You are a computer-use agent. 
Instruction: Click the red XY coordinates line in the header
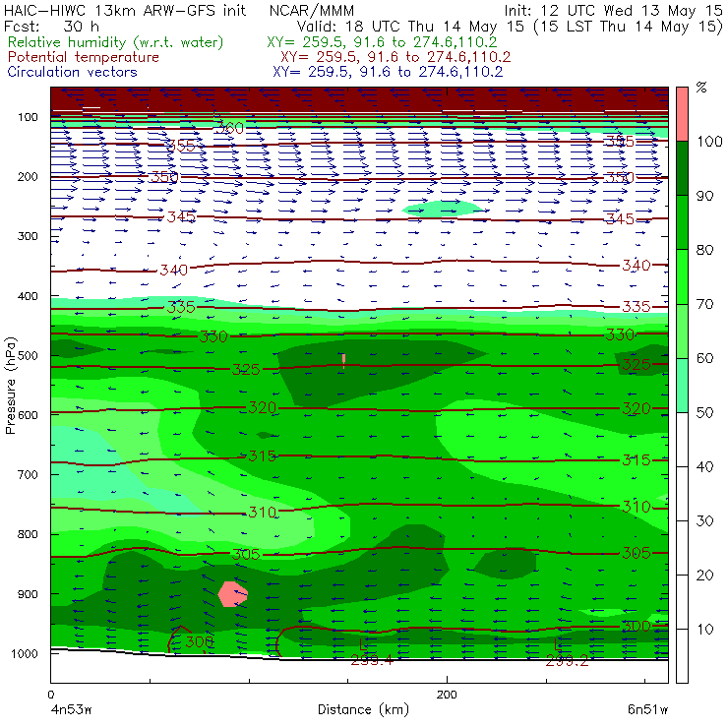(x=395, y=57)
